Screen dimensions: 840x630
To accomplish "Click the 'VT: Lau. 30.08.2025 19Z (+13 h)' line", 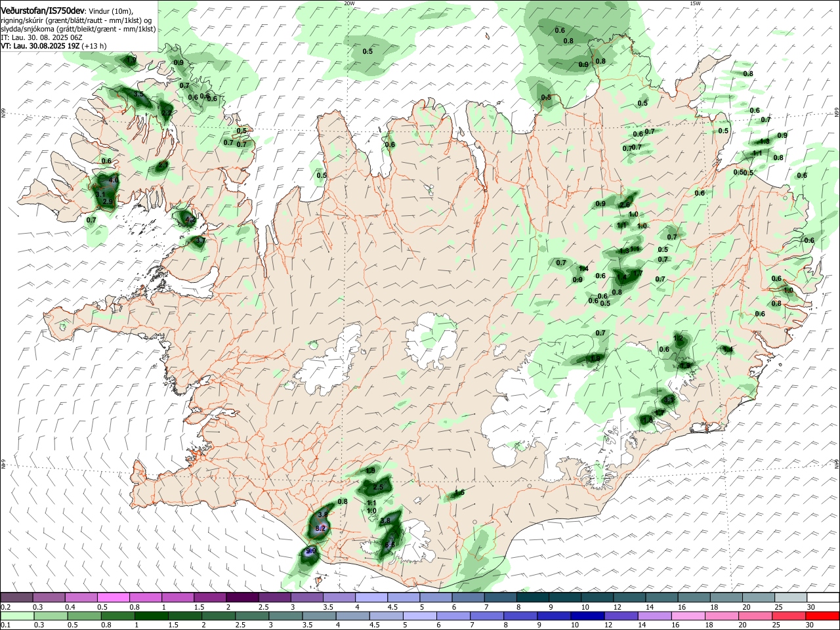I will pos(53,46).
